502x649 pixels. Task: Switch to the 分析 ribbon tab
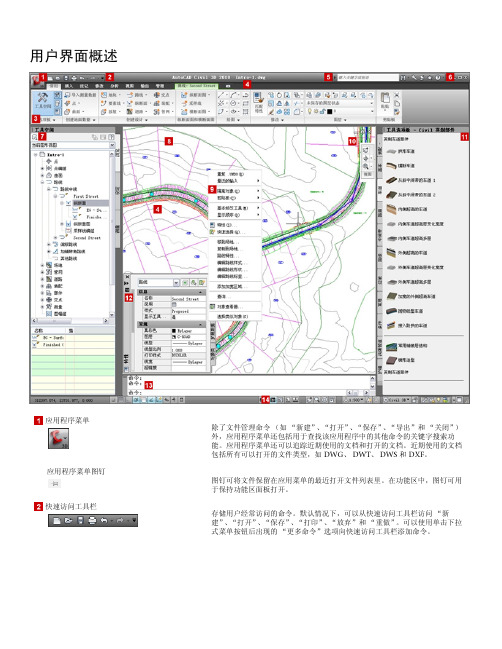(114, 86)
